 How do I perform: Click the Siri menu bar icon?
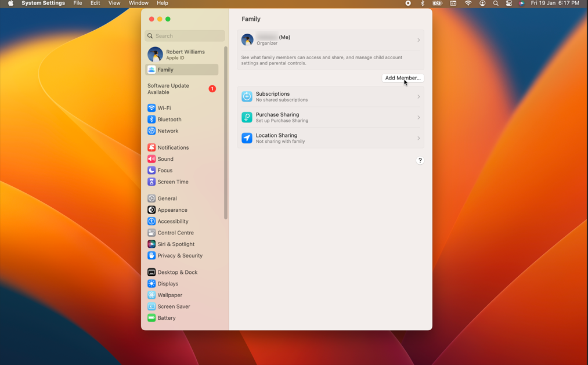522,3
